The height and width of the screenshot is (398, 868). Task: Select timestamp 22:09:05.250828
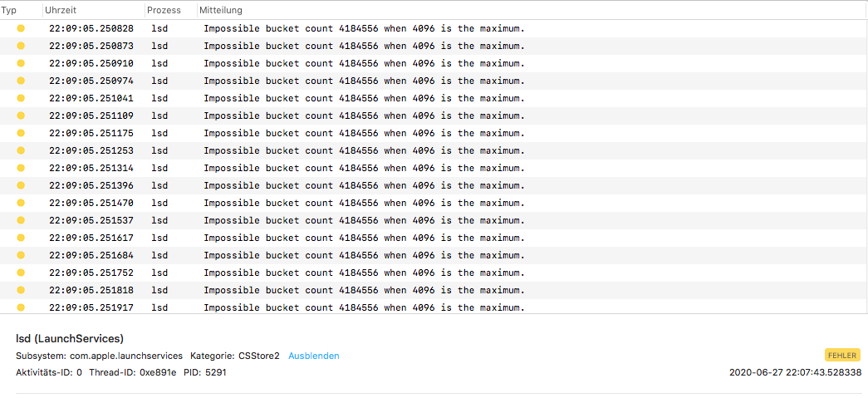coord(91,28)
